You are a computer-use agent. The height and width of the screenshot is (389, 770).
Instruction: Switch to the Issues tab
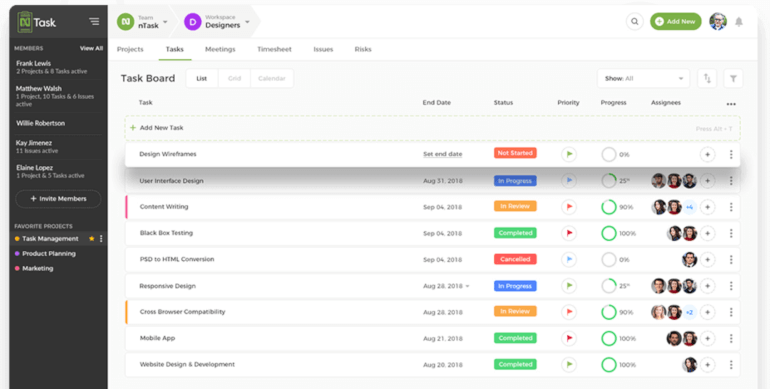pos(323,49)
